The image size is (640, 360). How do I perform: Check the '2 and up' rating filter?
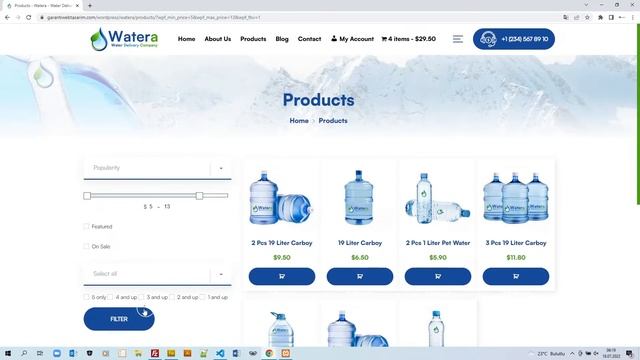coord(172,297)
